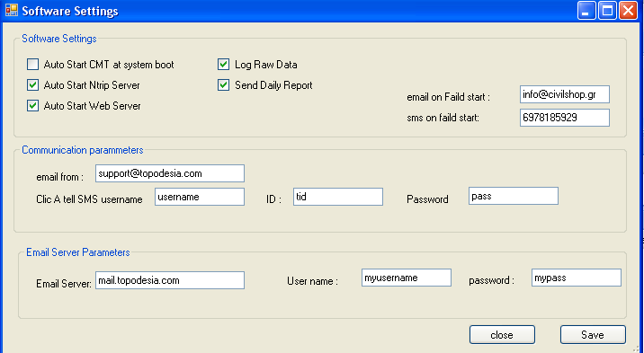Uncheck Send Daily Report
The width and height of the screenshot is (644, 353).
223,84
